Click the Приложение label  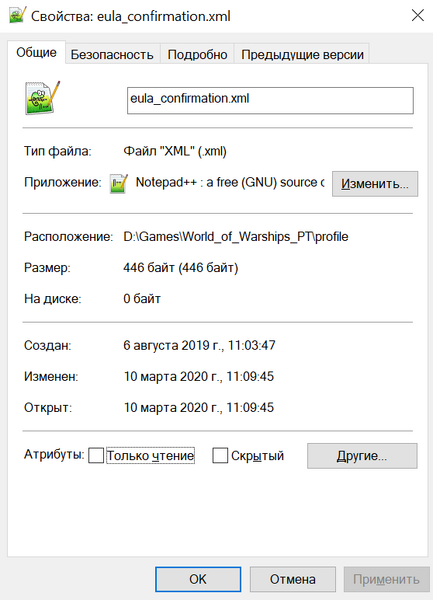click(63, 183)
